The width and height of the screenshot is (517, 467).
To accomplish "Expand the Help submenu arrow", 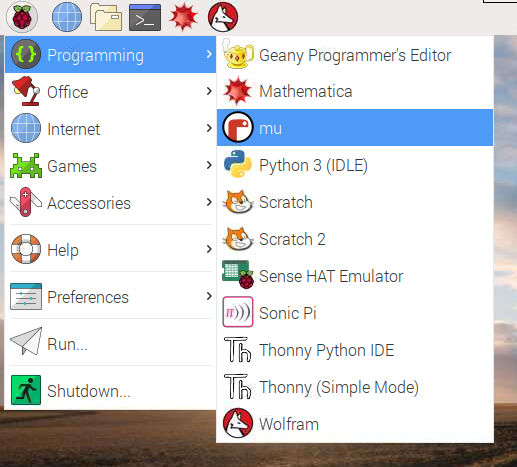I will [x=209, y=249].
